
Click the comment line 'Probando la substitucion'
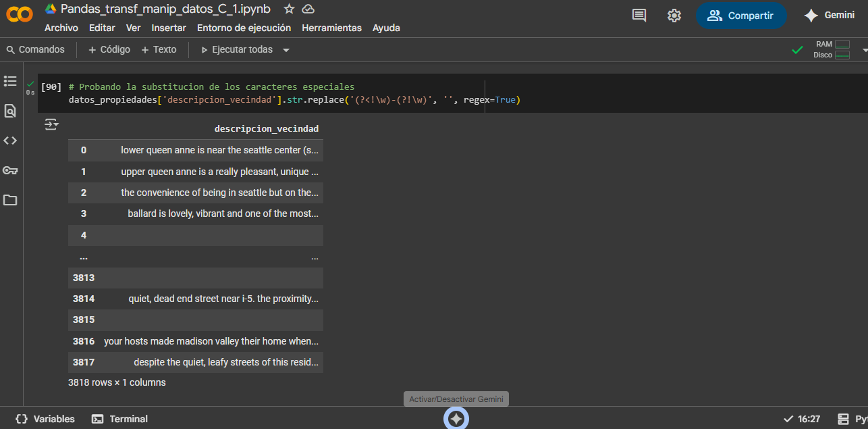211,87
